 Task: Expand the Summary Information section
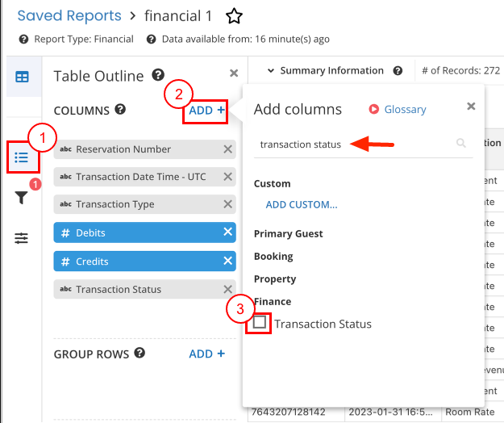point(270,71)
